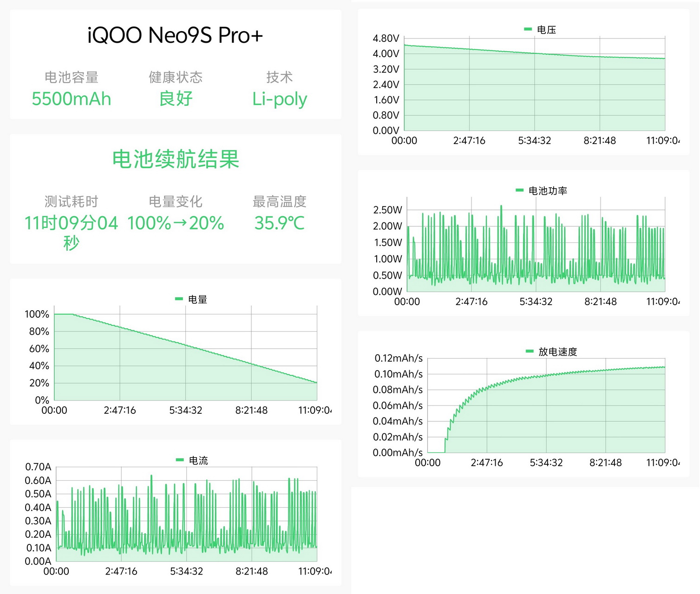700x594 pixels.
Task: Click the 3.20V axis label on 电压 chart
Action: pos(386,69)
